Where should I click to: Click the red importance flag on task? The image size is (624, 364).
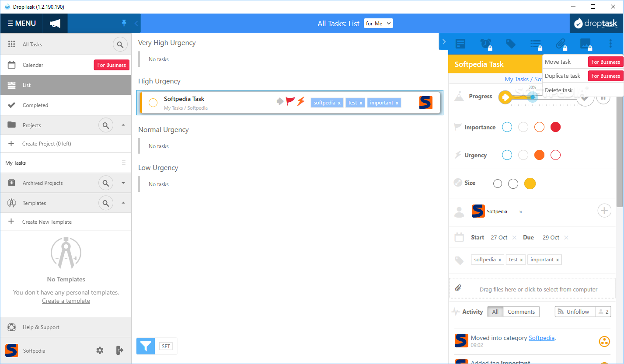(x=290, y=101)
